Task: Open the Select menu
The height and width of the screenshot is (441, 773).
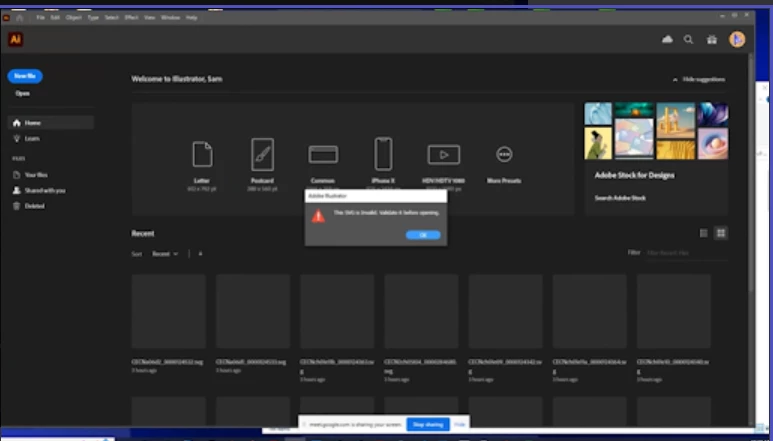Action: pyautogui.click(x=112, y=18)
